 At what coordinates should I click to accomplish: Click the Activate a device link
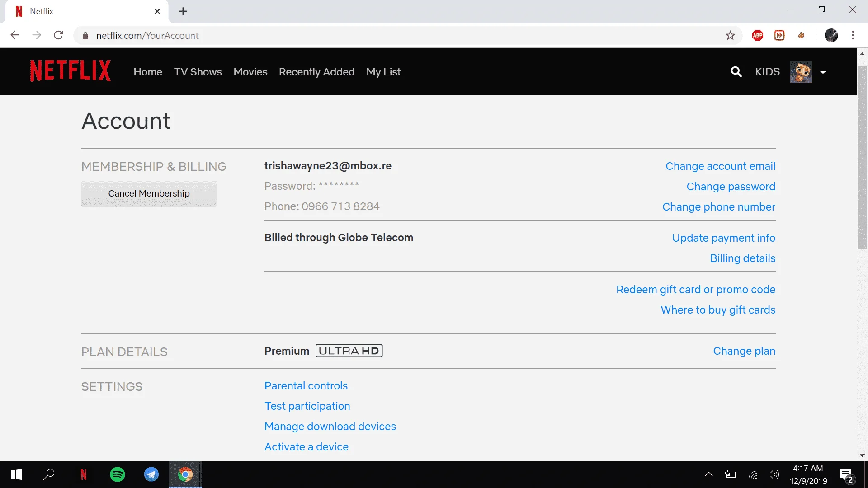point(307,447)
